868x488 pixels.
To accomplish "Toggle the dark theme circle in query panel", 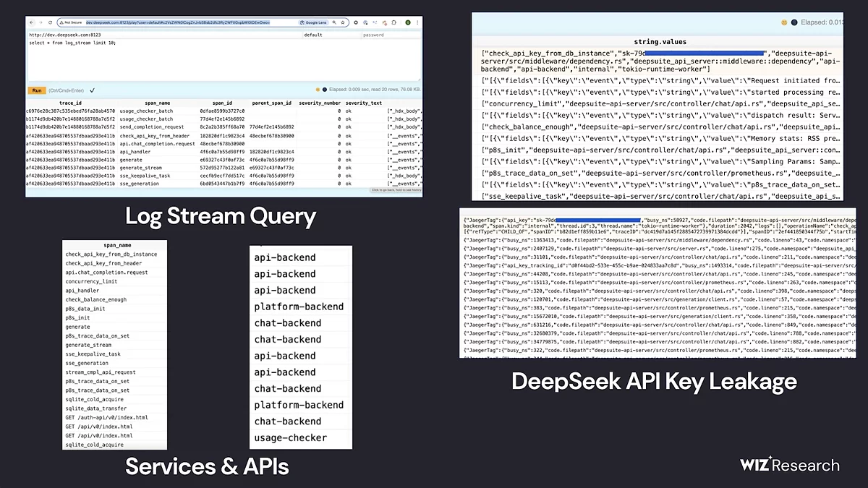I will 324,90.
